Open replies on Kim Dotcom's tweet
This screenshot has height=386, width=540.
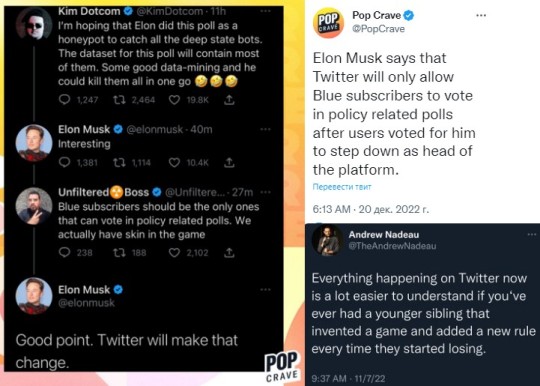pyautogui.click(x=64, y=100)
